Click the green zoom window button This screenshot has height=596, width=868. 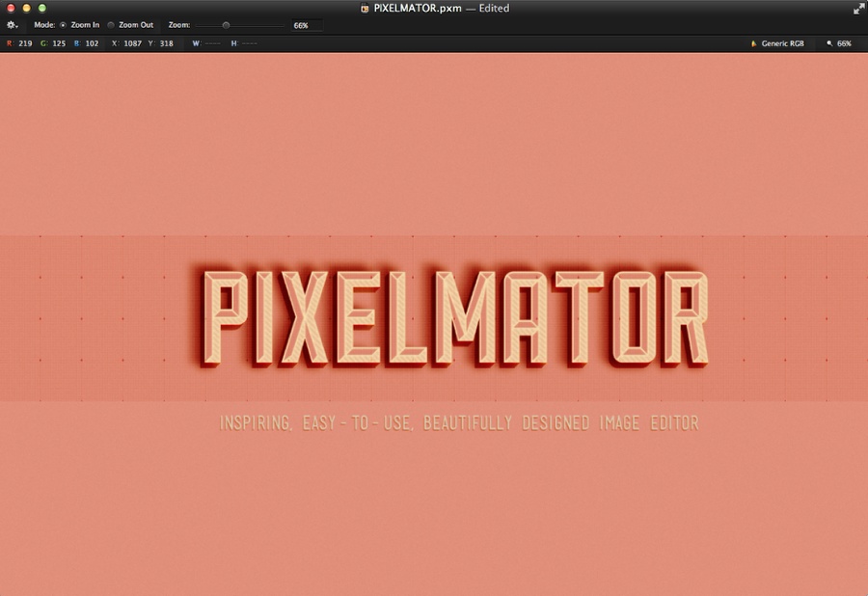[42, 8]
